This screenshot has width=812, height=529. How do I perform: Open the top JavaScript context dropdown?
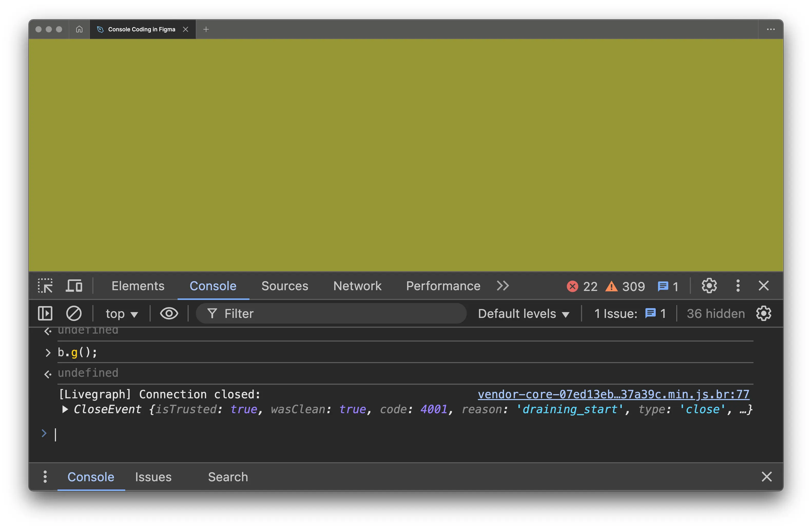click(x=121, y=314)
